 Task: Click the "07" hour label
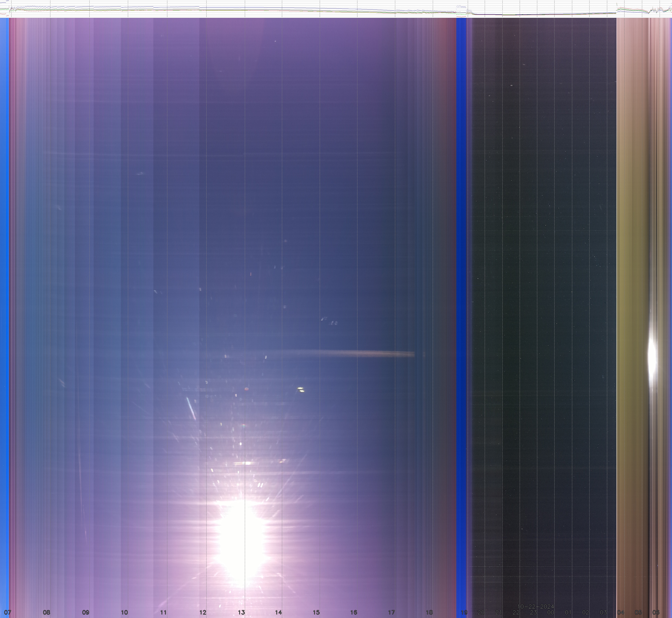point(7,613)
